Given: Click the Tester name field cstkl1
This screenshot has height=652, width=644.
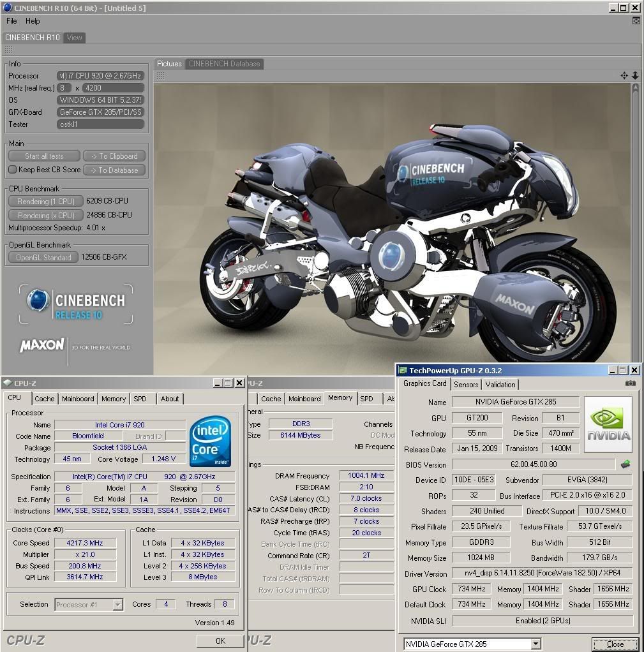Looking at the screenshot, I should click(100, 124).
